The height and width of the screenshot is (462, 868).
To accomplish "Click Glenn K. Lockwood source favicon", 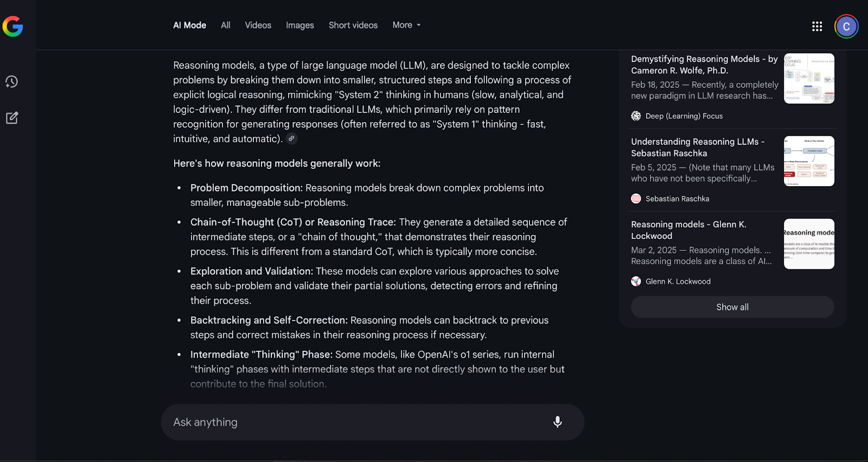I will 636,281.
